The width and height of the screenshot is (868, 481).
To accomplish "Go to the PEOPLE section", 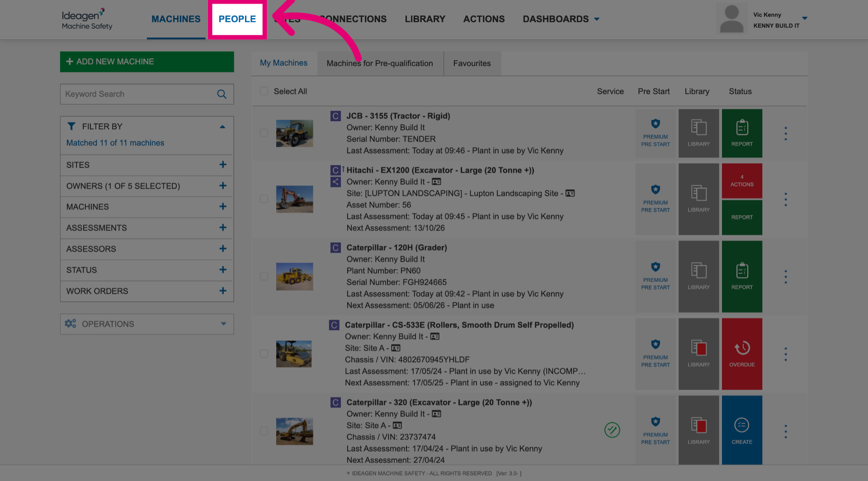I will [237, 19].
